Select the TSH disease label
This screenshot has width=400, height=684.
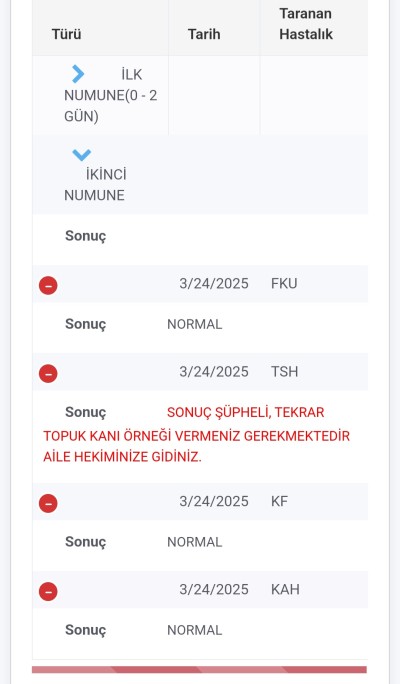click(284, 372)
